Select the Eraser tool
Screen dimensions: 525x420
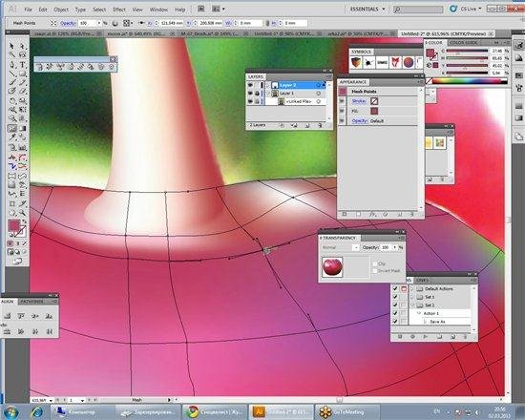tap(23, 91)
